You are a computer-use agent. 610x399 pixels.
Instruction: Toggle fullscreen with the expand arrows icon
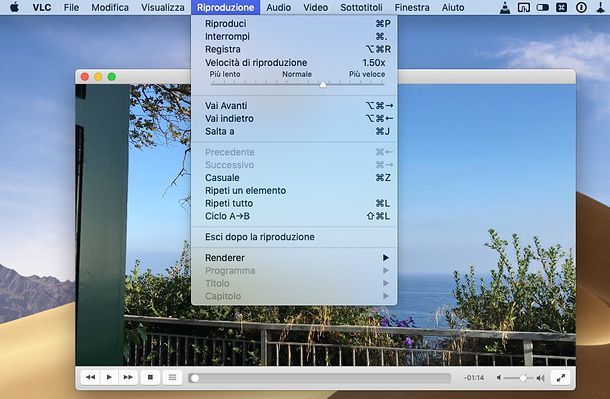(561, 378)
